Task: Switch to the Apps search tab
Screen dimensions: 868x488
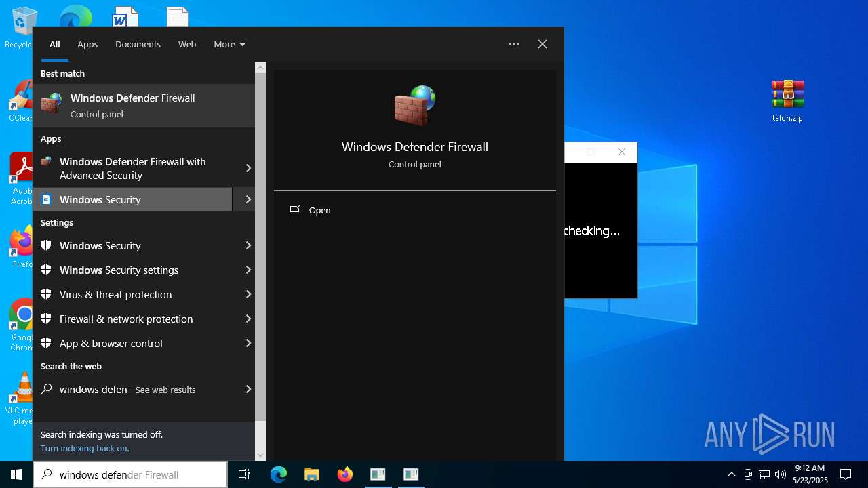Action: pyautogui.click(x=87, y=44)
